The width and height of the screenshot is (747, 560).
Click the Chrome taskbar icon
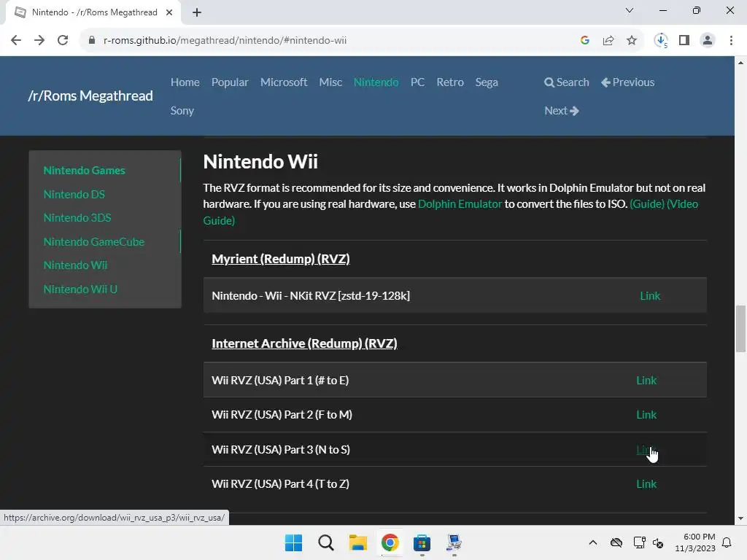pyautogui.click(x=390, y=542)
